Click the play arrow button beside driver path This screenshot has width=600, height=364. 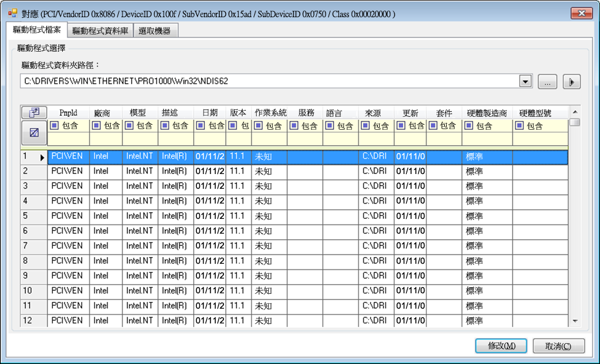tap(572, 81)
